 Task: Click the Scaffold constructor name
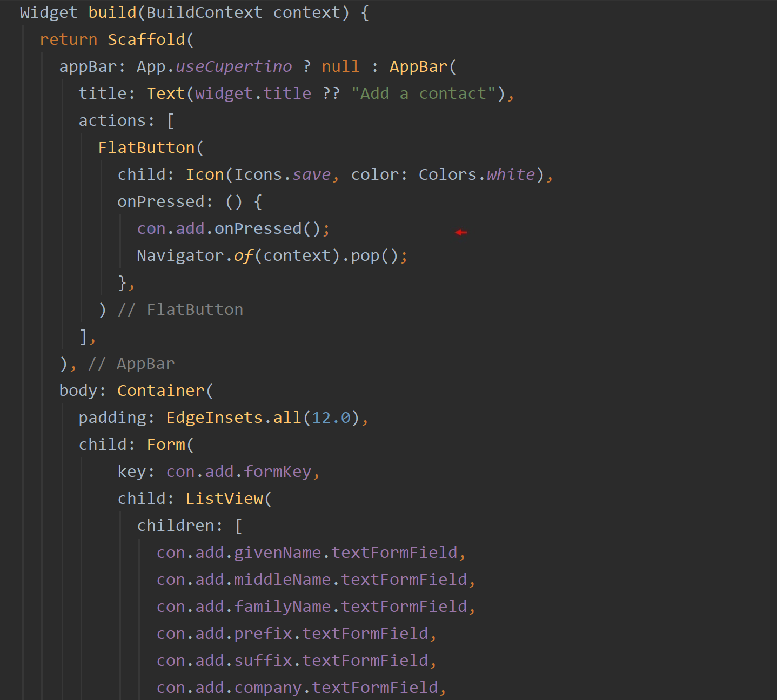[x=146, y=39]
